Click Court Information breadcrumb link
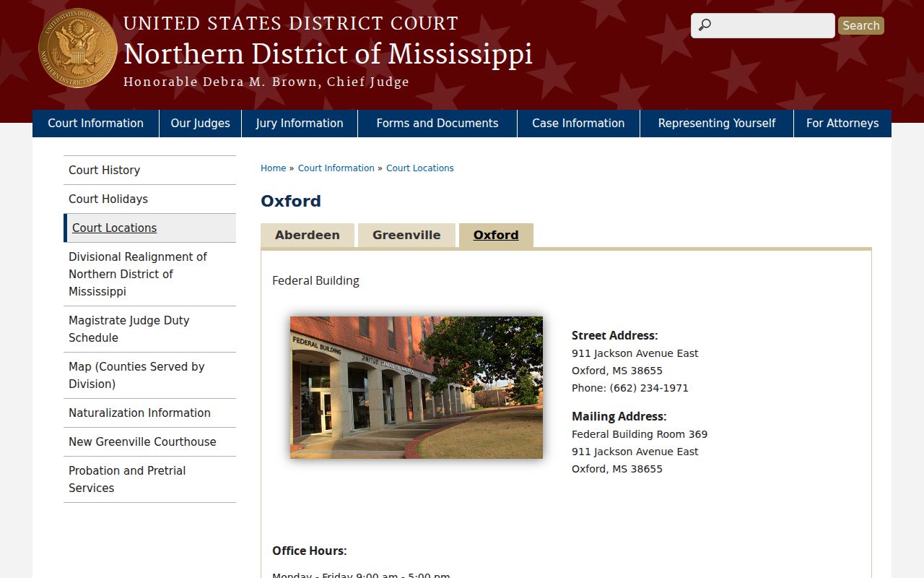 [x=336, y=168]
